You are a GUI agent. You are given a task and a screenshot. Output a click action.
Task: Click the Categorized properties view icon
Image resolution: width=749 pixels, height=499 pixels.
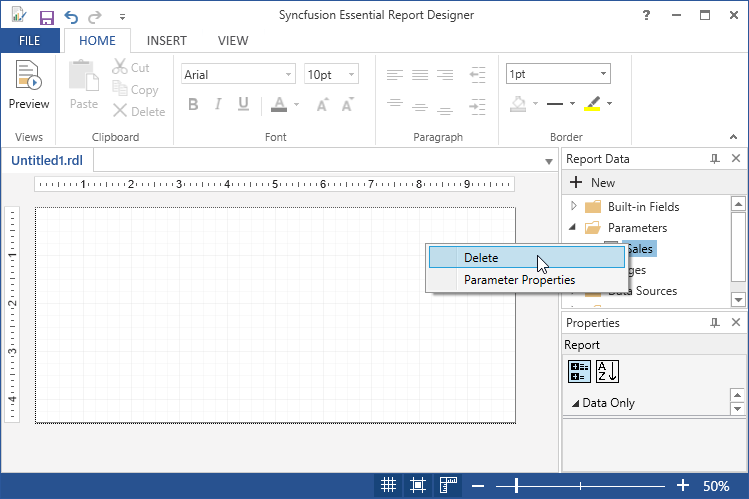click(579, 371)
